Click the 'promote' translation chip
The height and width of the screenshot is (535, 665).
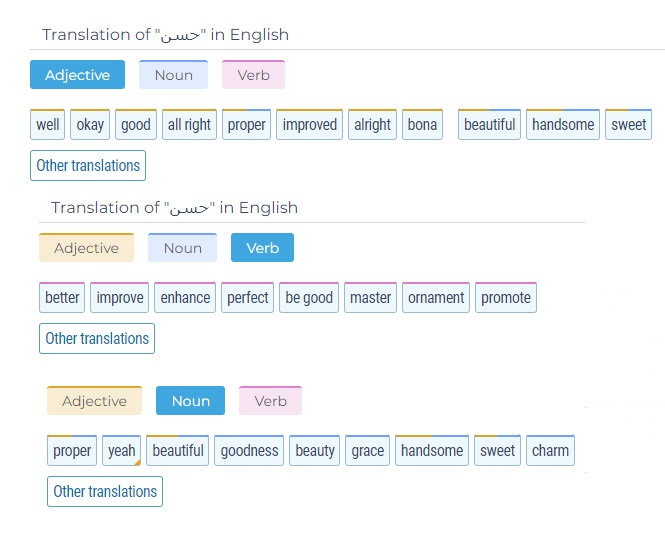[x=505, y=298]
